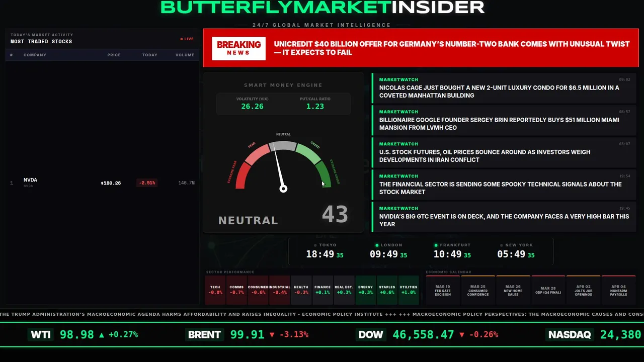Viewport: 644px width, 362px height.
Task: Select the STAPLES sector tile
Action: click(x=387, y=290)
